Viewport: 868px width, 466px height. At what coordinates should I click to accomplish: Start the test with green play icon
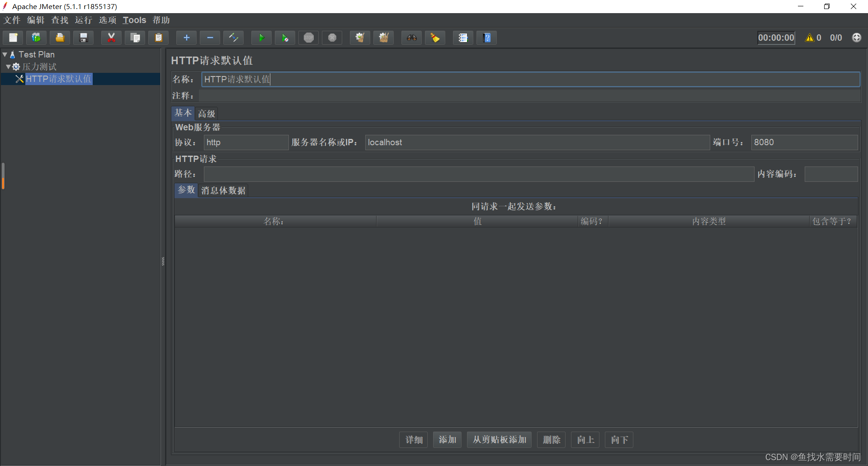tap(261, 38)
